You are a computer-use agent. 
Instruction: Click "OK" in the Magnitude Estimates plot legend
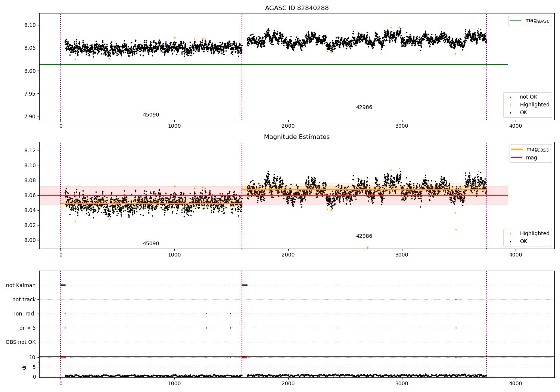coord(523,241)
